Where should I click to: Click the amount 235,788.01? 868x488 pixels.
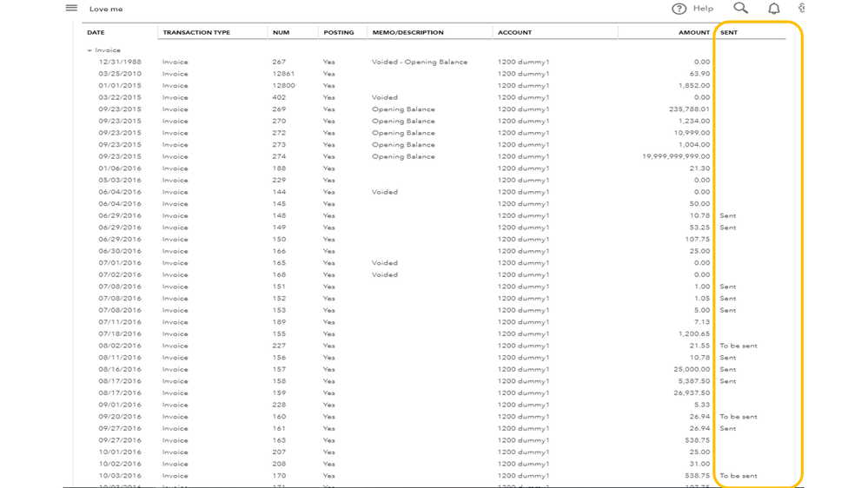click(689, 109)
